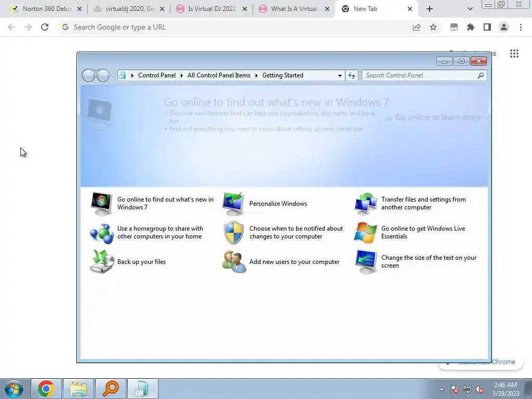Reload the page in Chrome
Viewport: 532px width, 399px height.
pyautogui.click(x=45, y=27)
